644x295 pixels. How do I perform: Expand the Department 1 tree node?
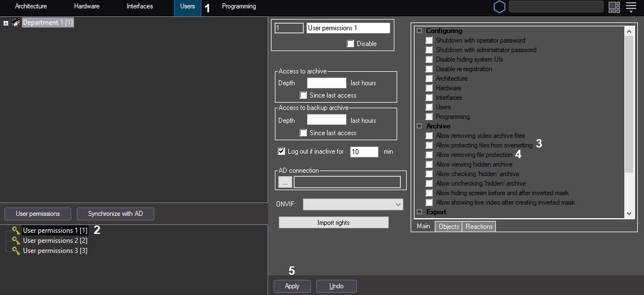[x=6, y=23]
